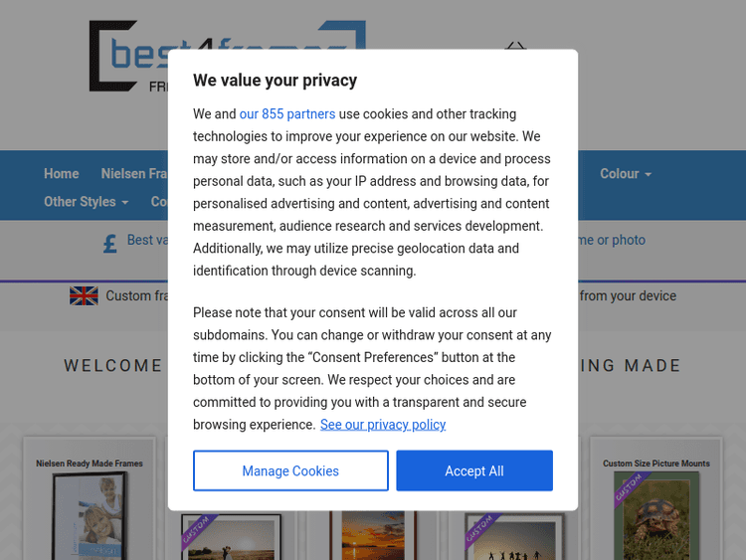Click the sunset framed picture thumbnail

[373, 535]
